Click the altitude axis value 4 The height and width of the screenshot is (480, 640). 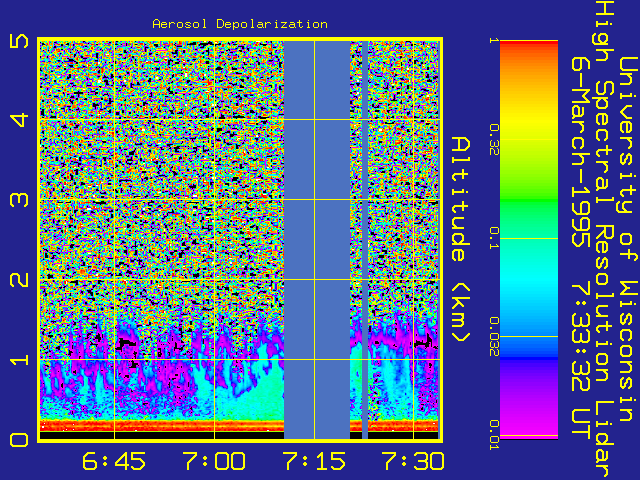19,120
